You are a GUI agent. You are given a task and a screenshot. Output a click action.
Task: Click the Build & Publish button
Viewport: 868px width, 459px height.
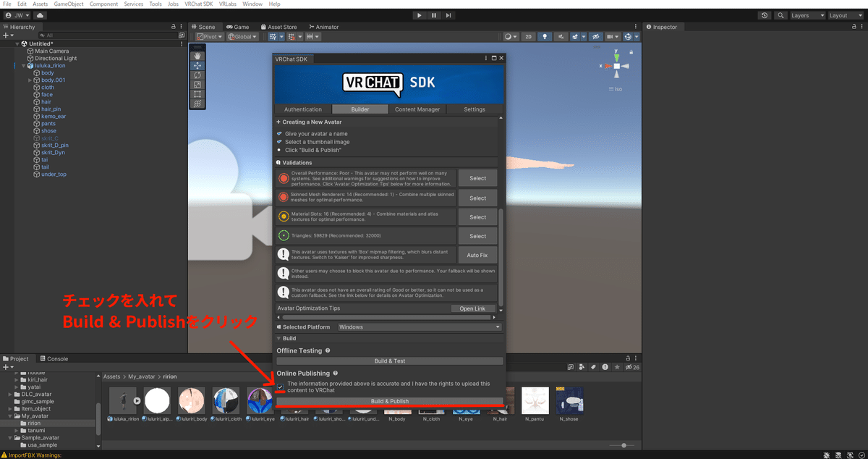click(x=390, y=401)
